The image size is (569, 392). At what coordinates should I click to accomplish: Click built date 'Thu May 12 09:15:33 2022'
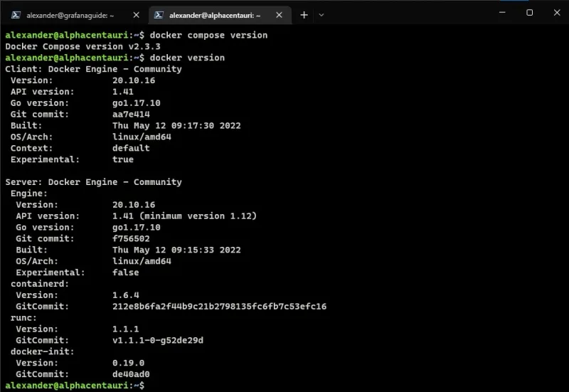pos(176,250)
